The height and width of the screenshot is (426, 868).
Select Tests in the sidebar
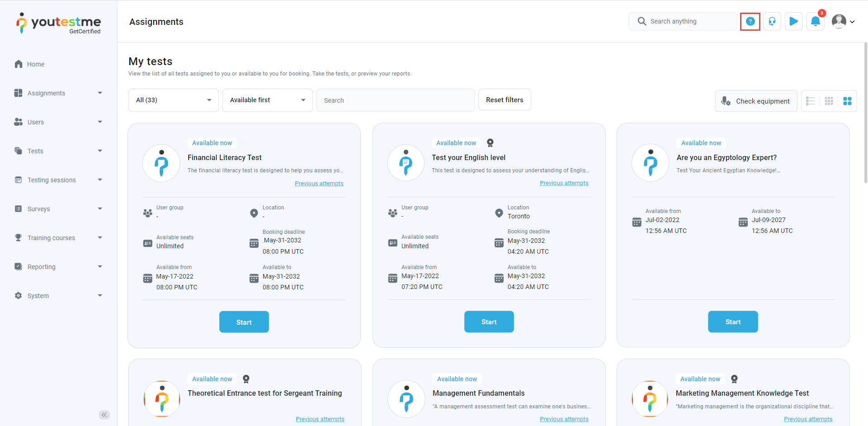pos(35,151)
